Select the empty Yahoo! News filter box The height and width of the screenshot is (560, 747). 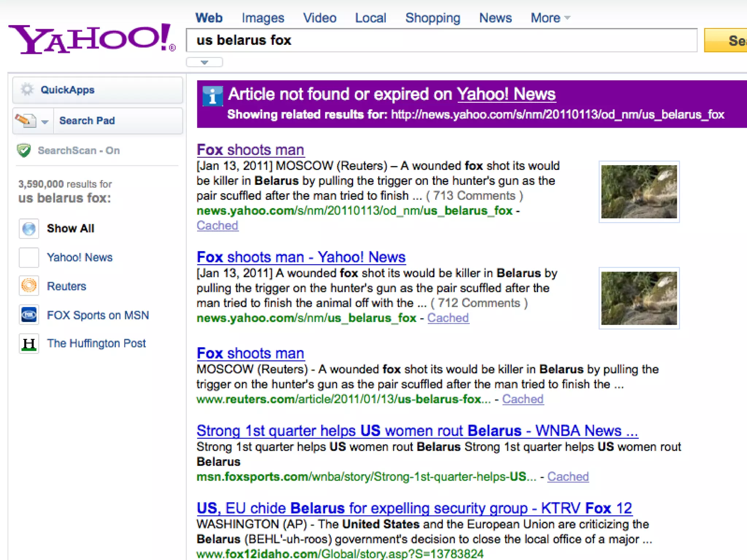coord(29,257)
